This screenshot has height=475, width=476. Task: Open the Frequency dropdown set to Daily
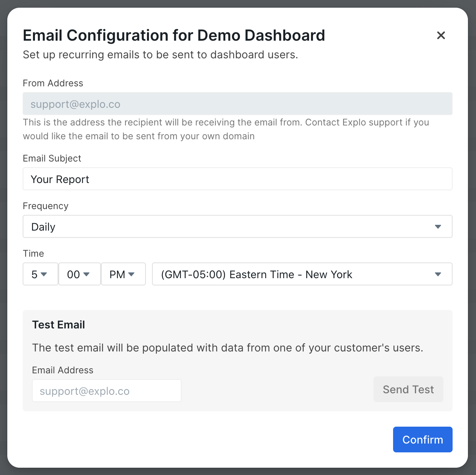click(x=237, y=227)
